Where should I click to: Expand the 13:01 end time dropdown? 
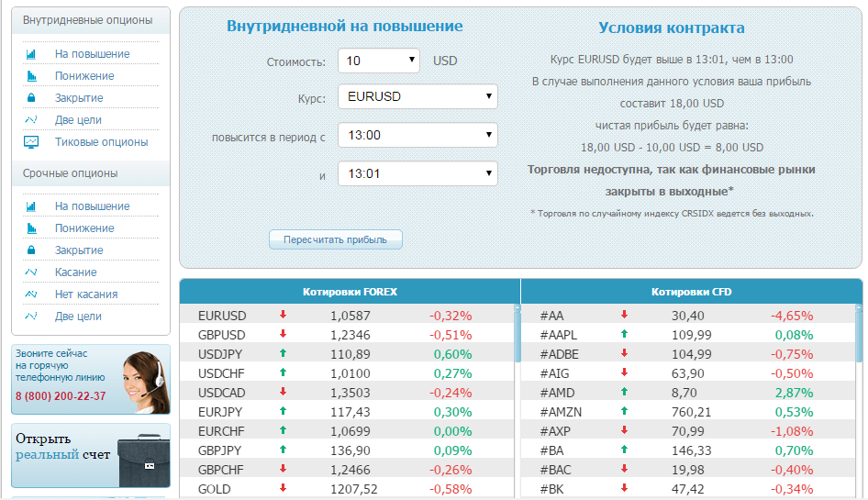418,173
